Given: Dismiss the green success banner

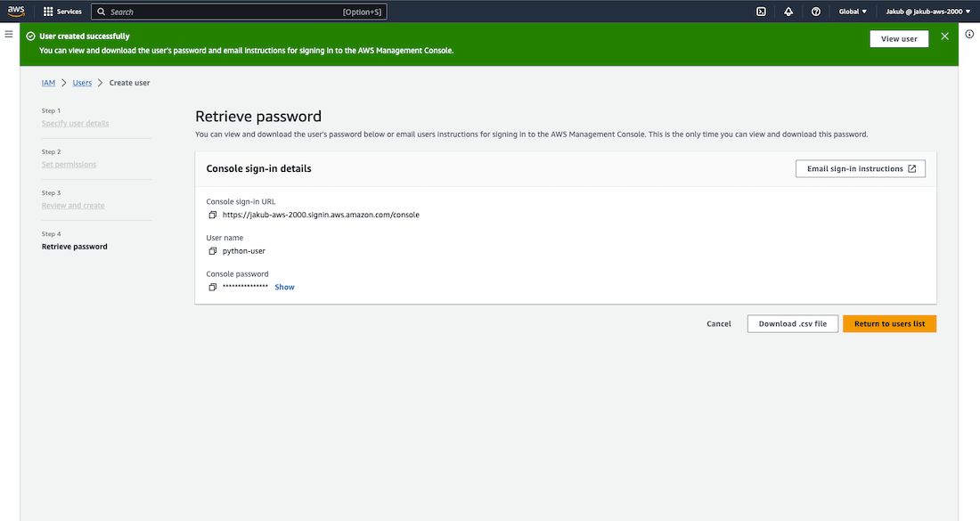Looking at the screenshot, I should click(x=945, y=37).
